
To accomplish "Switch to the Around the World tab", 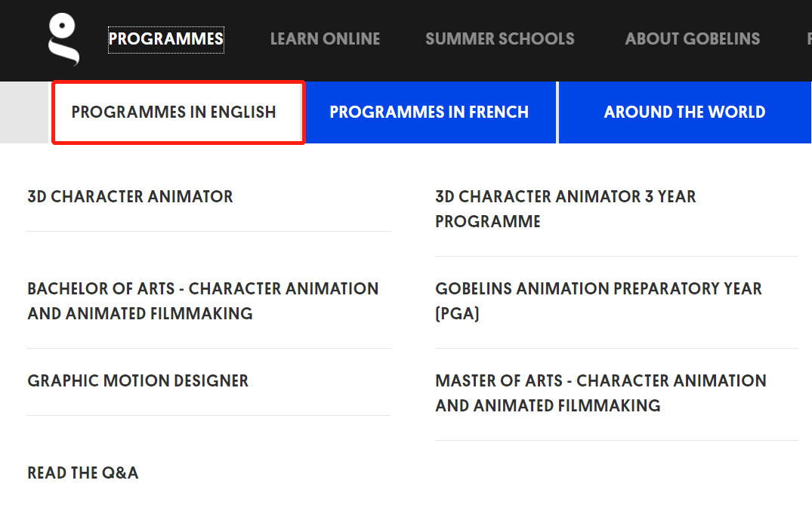I will coord(684,112).
